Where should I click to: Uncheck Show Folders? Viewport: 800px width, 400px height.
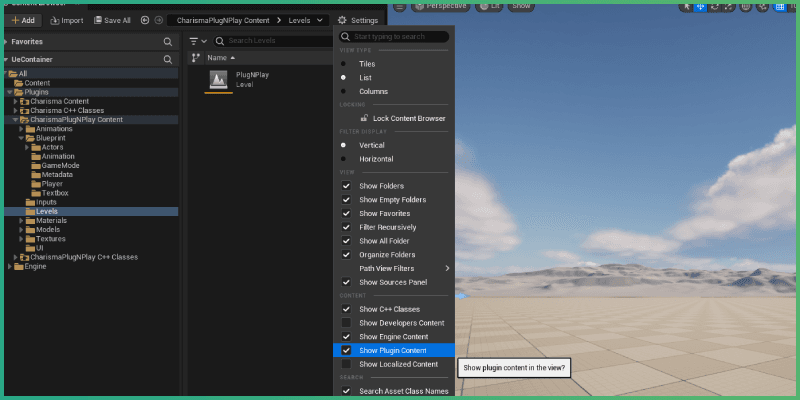tap(346, 186)
